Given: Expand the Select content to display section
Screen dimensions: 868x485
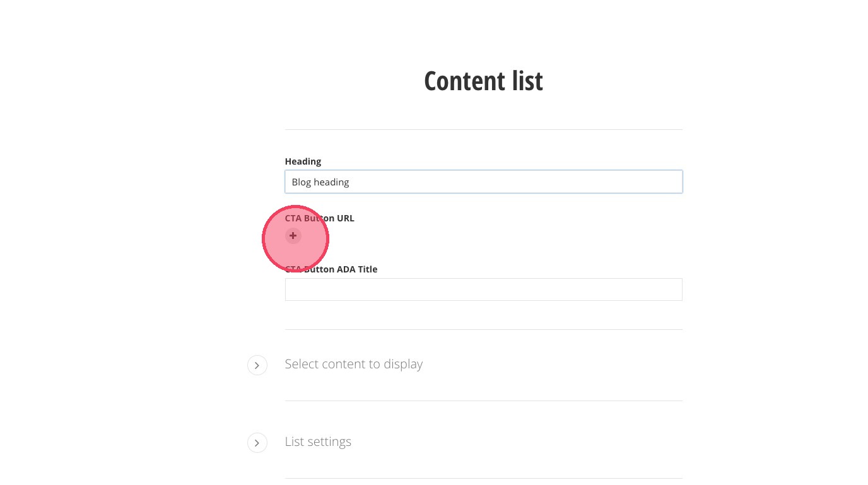Looking at the screenshot, I should pyautogui.click(x=257, y=365).
